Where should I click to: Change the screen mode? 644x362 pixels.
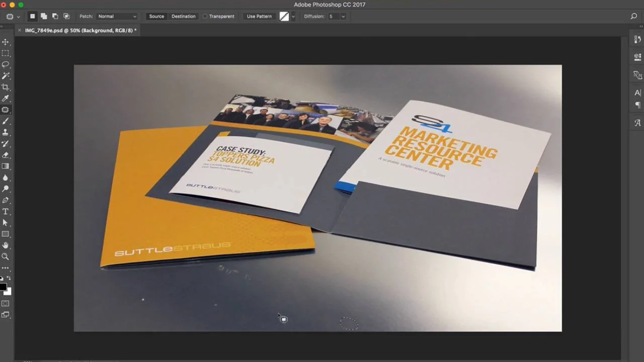coord(6,315)
